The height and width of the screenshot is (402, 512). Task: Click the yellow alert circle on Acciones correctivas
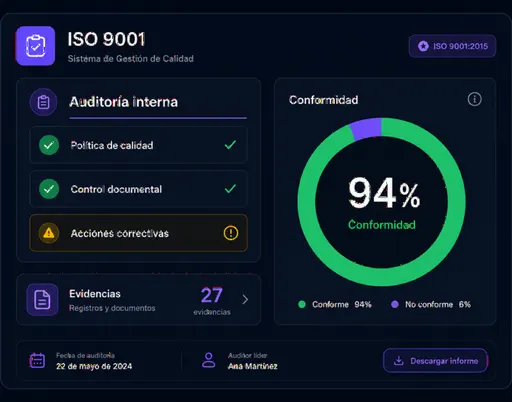(231, 233)
